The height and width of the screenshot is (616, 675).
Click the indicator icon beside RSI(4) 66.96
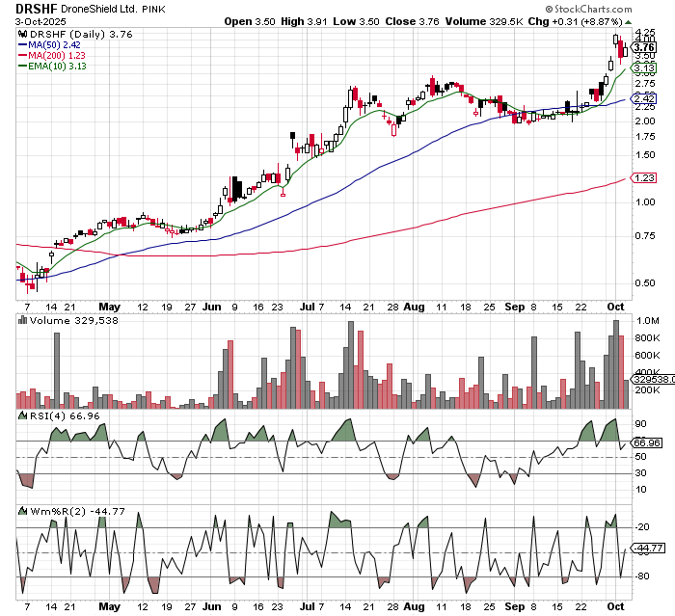[23, 415]
